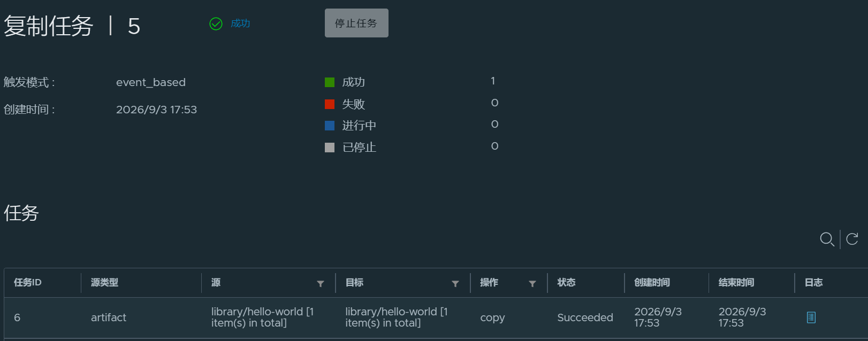Click the 创建时间 column header
The image size is (868, 341).
[x=652, y=282]
